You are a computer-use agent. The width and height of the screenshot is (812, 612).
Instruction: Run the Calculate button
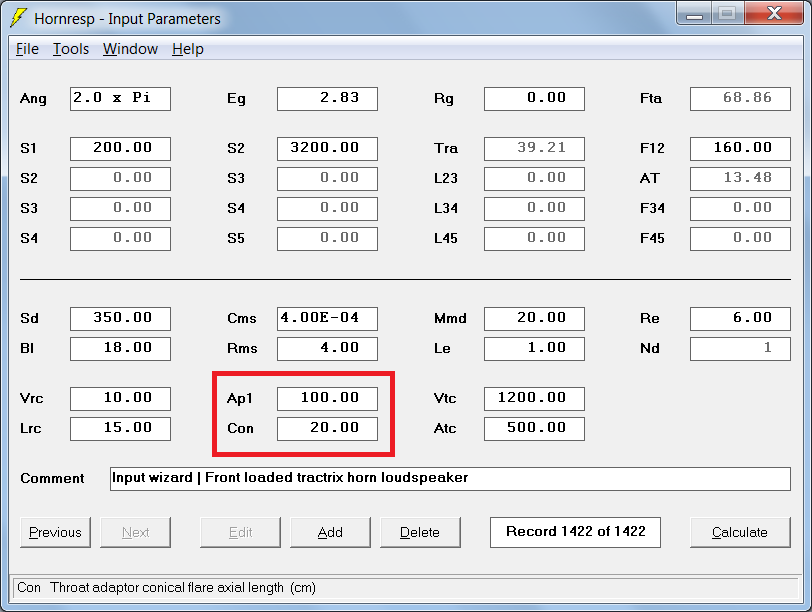[x=740, y=532]
